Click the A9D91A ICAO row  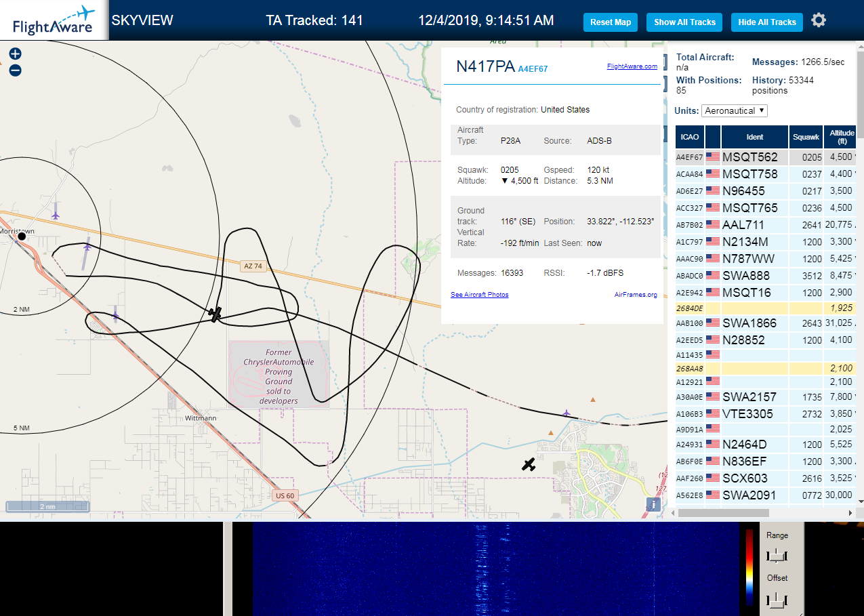pos(766,429)
